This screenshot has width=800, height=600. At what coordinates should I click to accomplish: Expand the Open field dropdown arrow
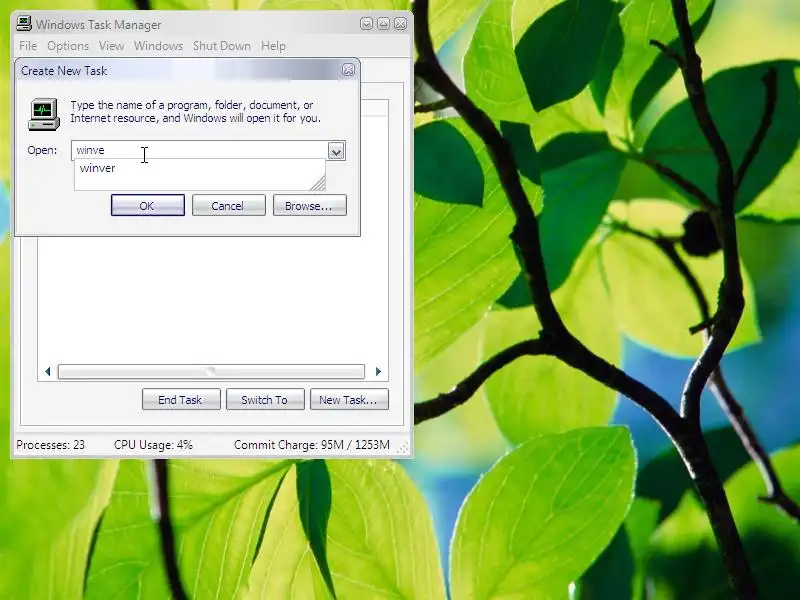tap(336, 151)
